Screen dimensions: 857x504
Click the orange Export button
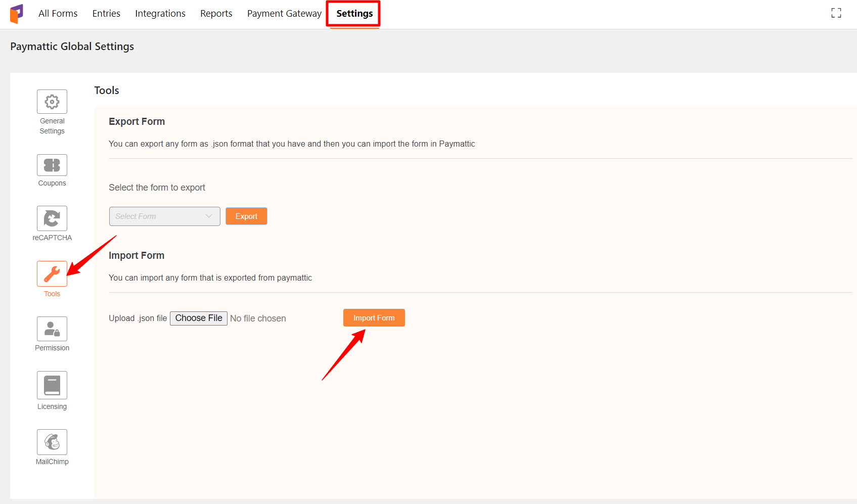coord(246,216)
